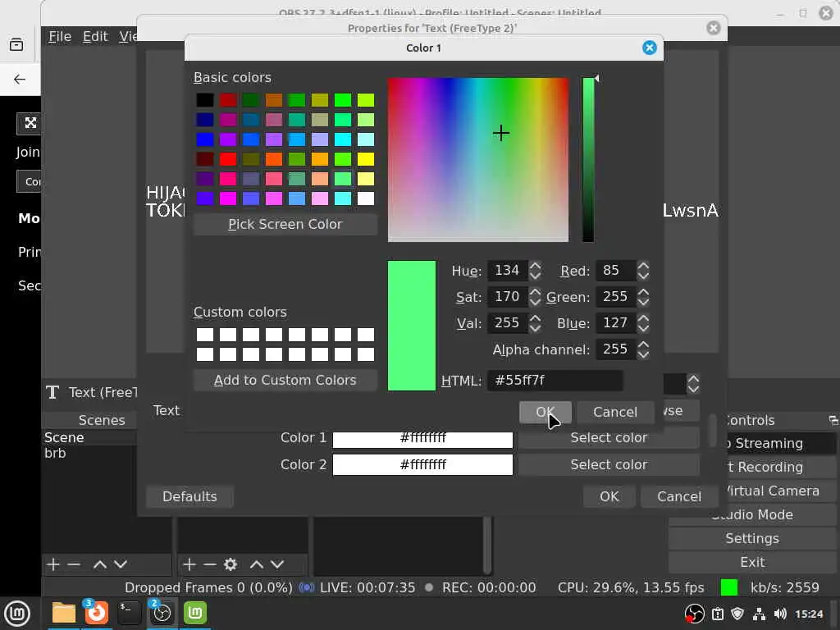Click in the hue saturation color field
Screen dimensions: 840x630
click(478, 160)
